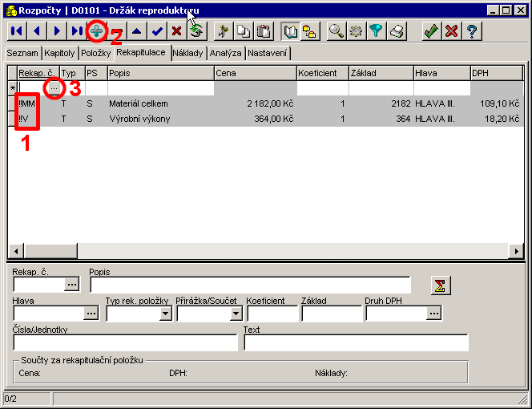Switch to the Položky tab
The width and height of the screenshot is (532, 409).
pyautogui.click(x=95, y=53)
